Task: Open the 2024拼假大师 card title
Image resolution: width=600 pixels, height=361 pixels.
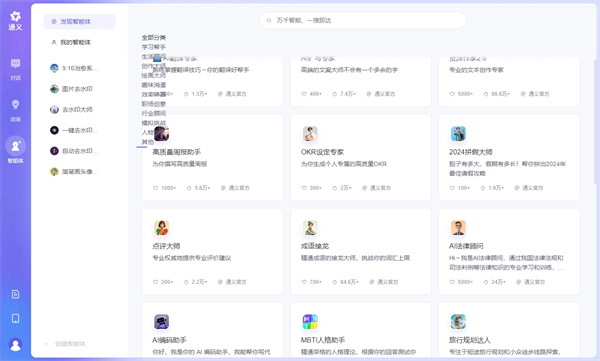Action: click(x=471, y=152)
